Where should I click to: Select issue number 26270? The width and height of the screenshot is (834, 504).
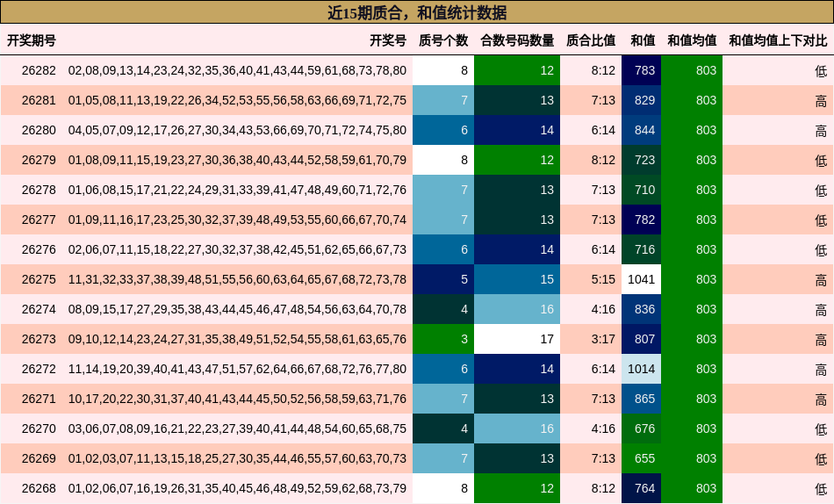pos(39,428)
